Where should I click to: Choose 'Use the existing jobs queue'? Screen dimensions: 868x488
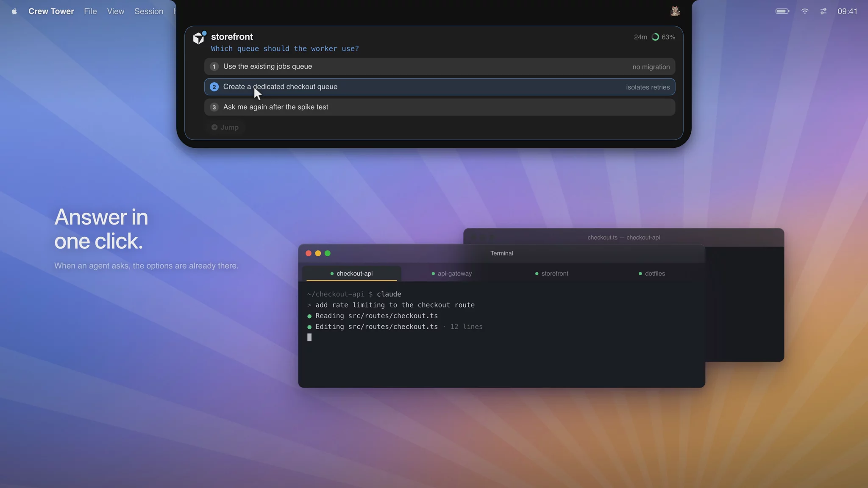(440, 67)
